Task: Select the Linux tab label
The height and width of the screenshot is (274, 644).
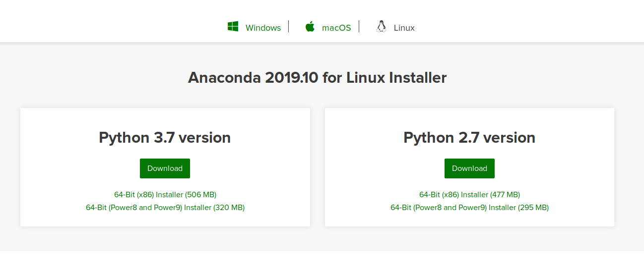Action: pos(404,28)
